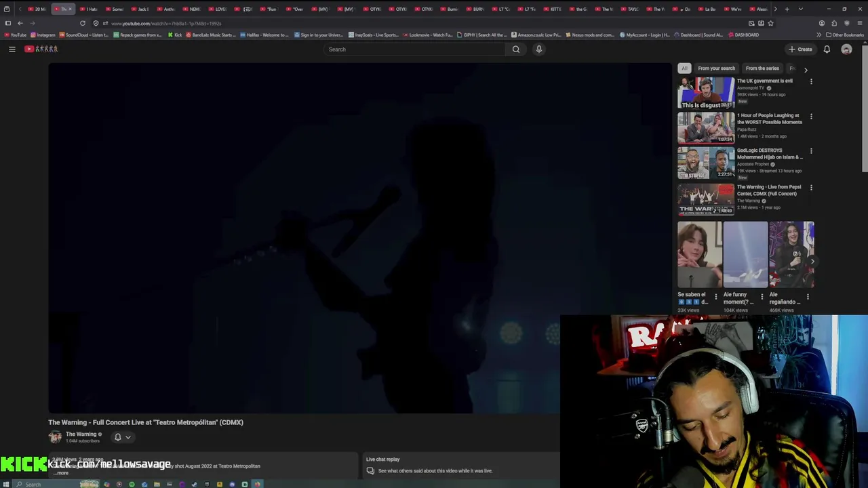Click the browser reload button
868x488 pixels.
pos(83,23)
